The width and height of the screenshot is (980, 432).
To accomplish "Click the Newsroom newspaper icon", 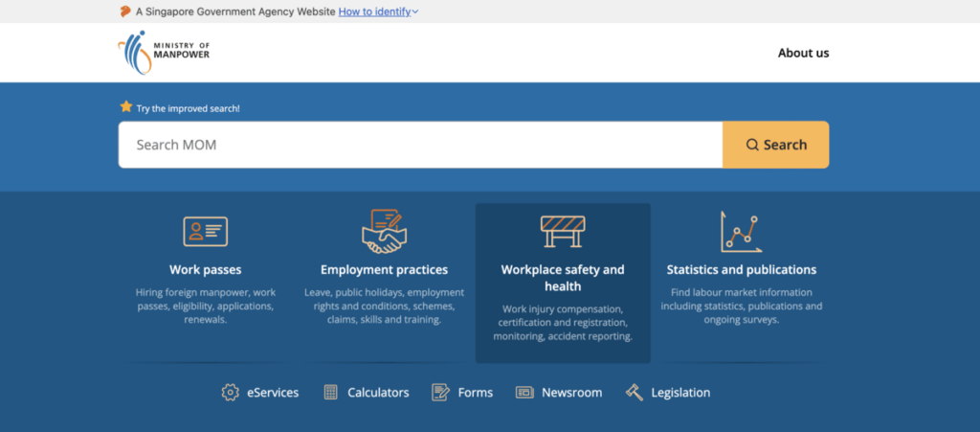I will pyautogui.click(x=524, y=393).
